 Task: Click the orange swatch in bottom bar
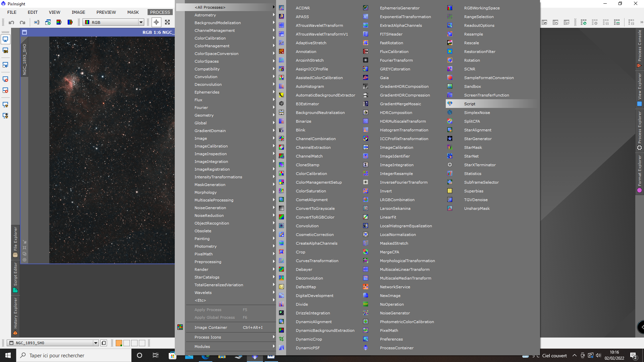[119, 343]
